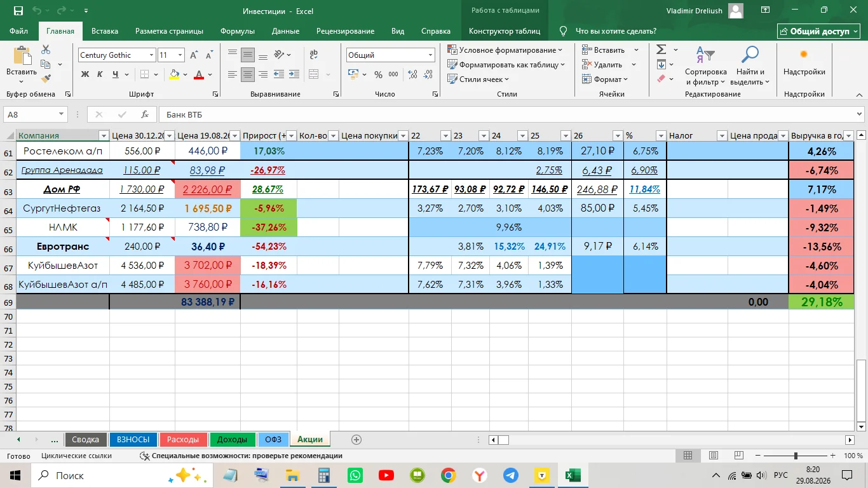The height and width of the screenshot is (488, 868).
Task: Open the Century Gothic font dropdown
Action: coord(151,55)
